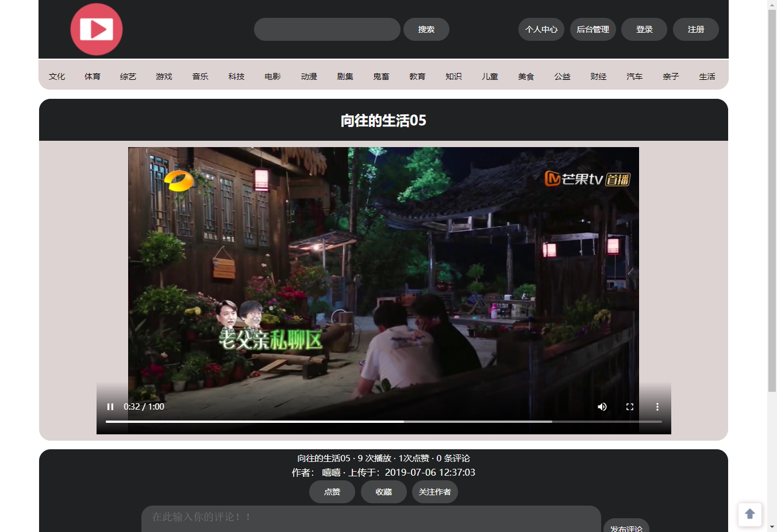Image resolution: width=777 pixels, height=532 pixels.
Task: Click the scrollbar down arrow
Action: coord(772,527)
